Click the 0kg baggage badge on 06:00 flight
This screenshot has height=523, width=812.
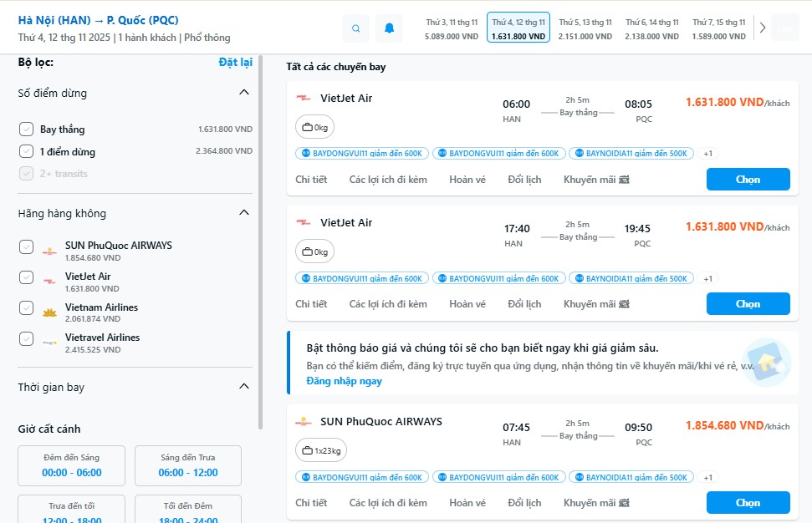click(x=315, y=127)
